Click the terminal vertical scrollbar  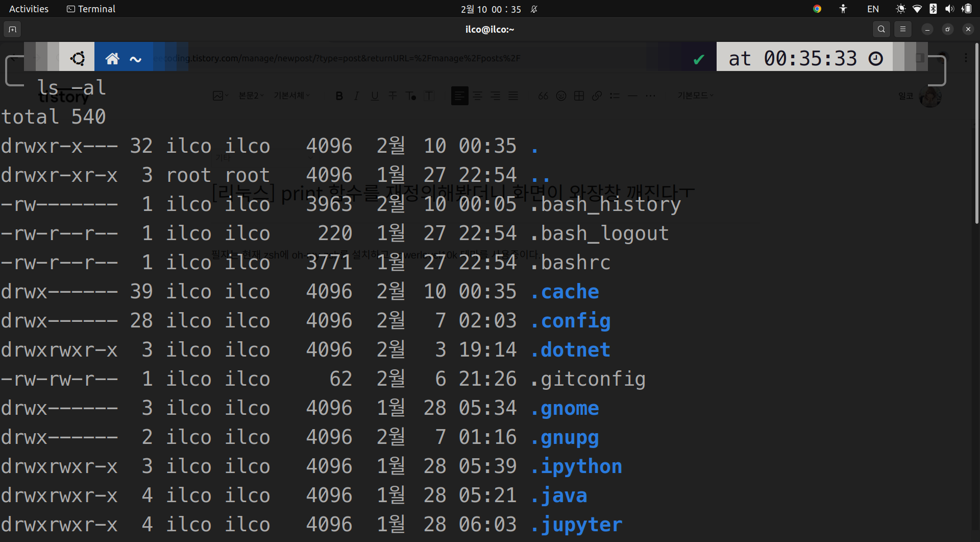click(976, 133)
